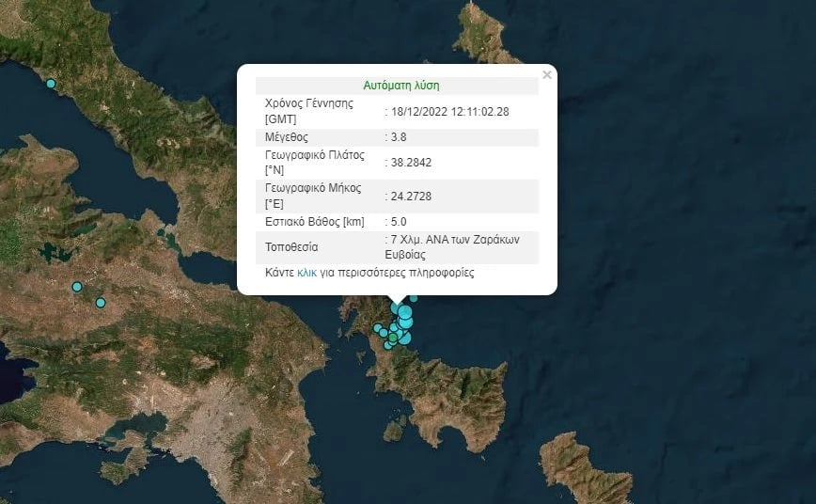This screenshot has width=816, height=504.
Task: Click the longitude value 24.2728
Action: coord(411,196)
